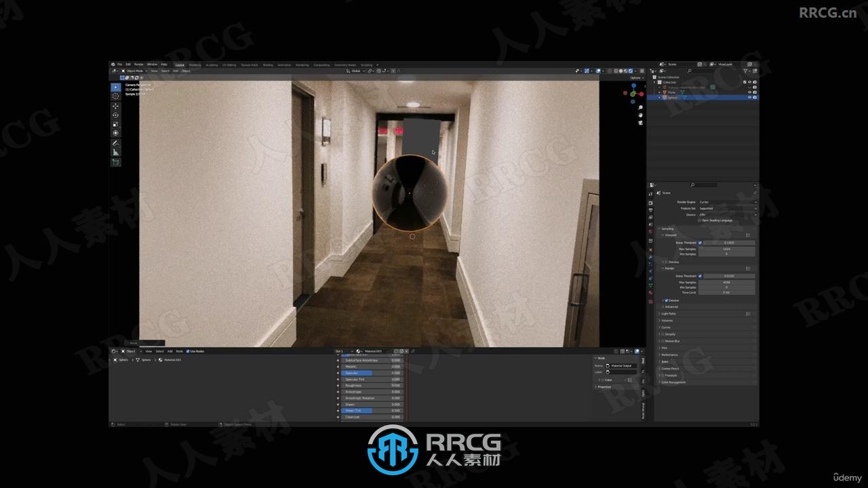
Task: Open the Edit menu
Action: coord(128,64)
